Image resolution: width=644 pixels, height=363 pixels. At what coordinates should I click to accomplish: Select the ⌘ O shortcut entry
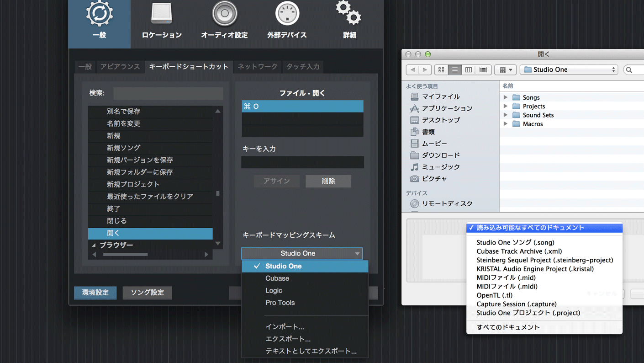click(x=302, y=107)
